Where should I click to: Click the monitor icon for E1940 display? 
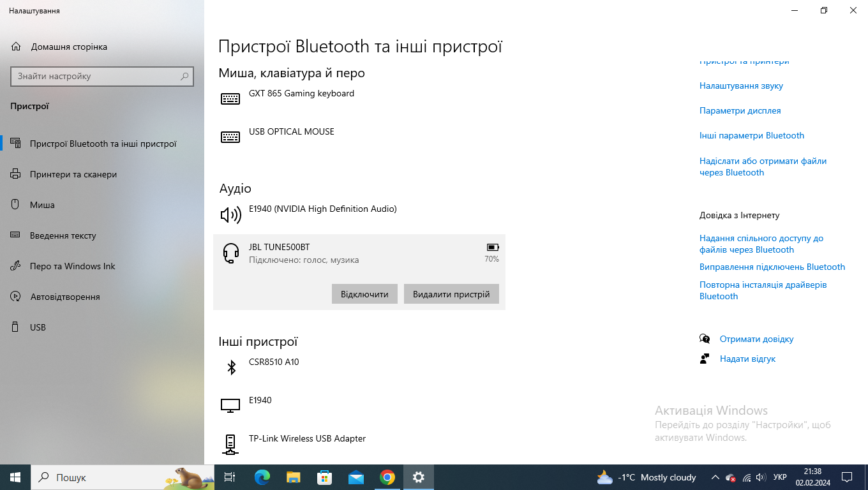point(230,405)
